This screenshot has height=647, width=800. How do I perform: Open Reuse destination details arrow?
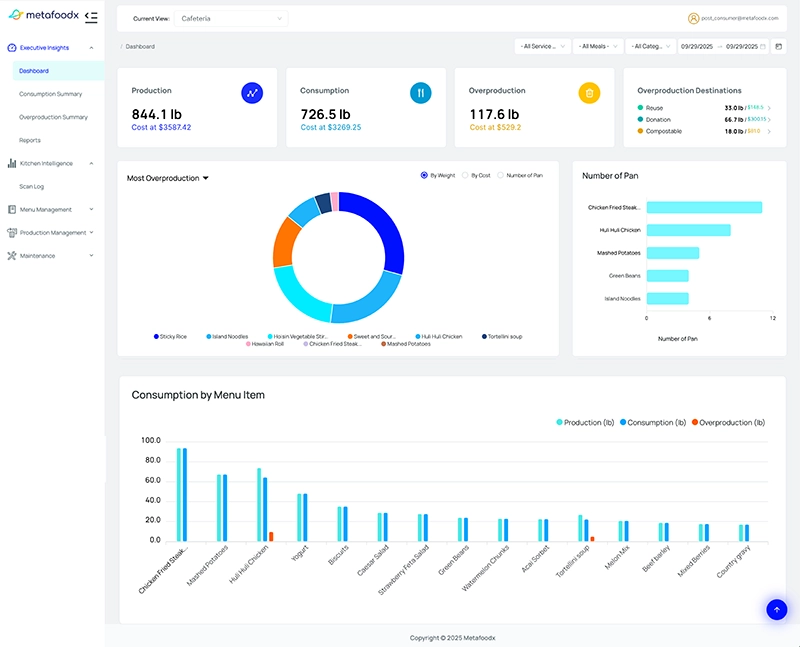(x=769, y=108)
